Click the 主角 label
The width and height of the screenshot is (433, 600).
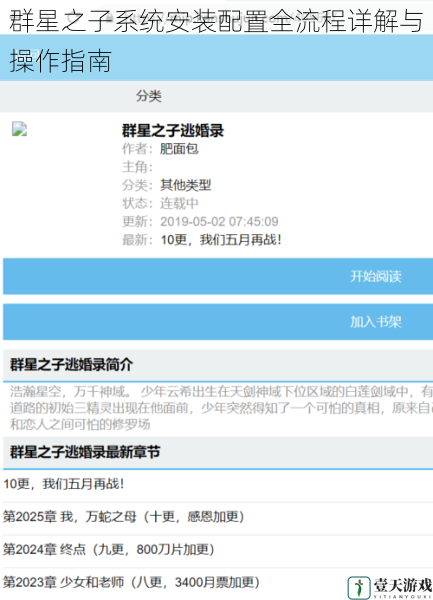pos(137,167)
